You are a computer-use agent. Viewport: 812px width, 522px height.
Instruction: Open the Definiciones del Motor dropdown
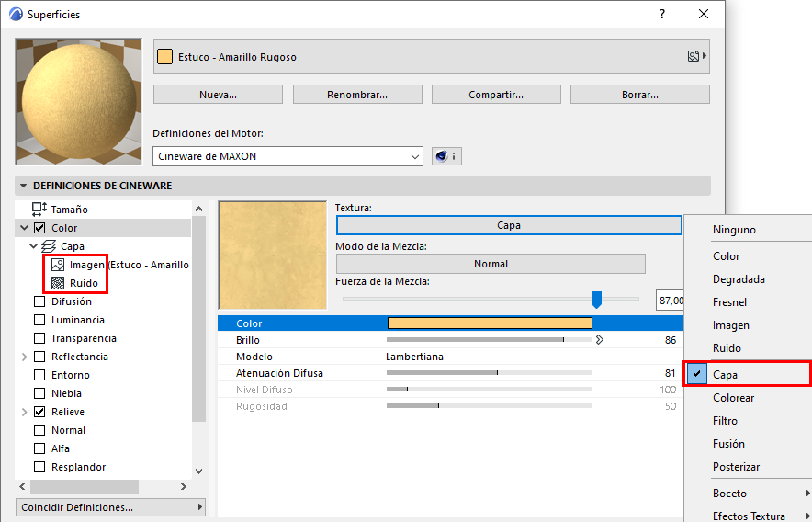point(288,156)
